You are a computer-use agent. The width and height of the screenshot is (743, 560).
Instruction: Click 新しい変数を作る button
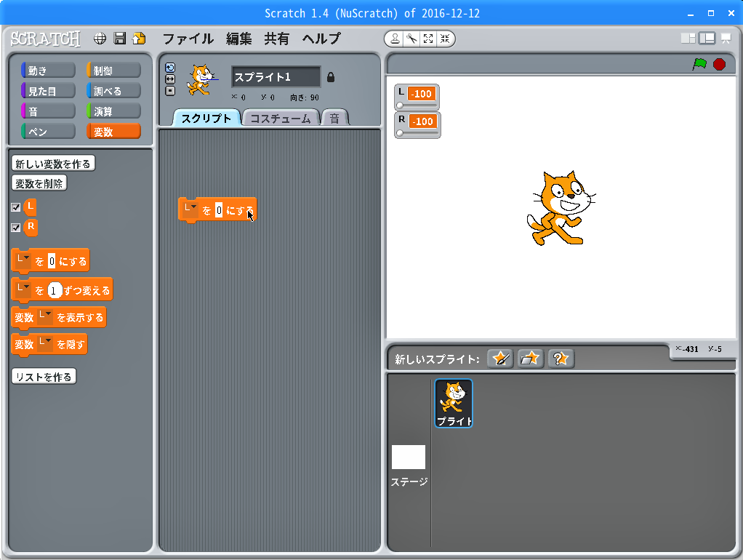pos(53,164)
